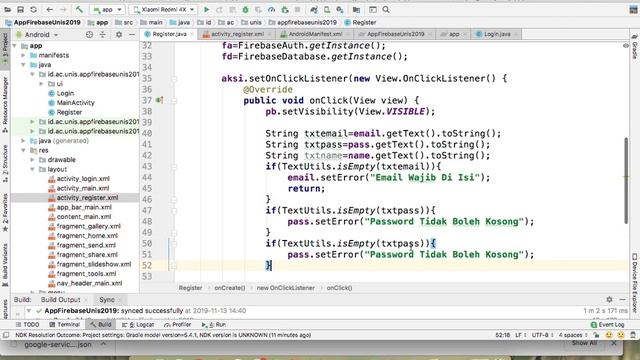640x360 pixels.
Task: Open the Terminal tool window
Action: (x=64, y=324)
